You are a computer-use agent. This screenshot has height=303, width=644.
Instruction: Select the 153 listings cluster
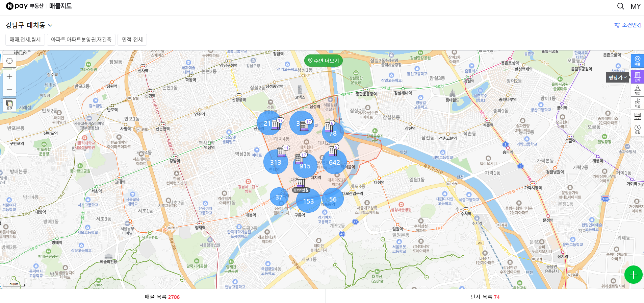point(308,201)
